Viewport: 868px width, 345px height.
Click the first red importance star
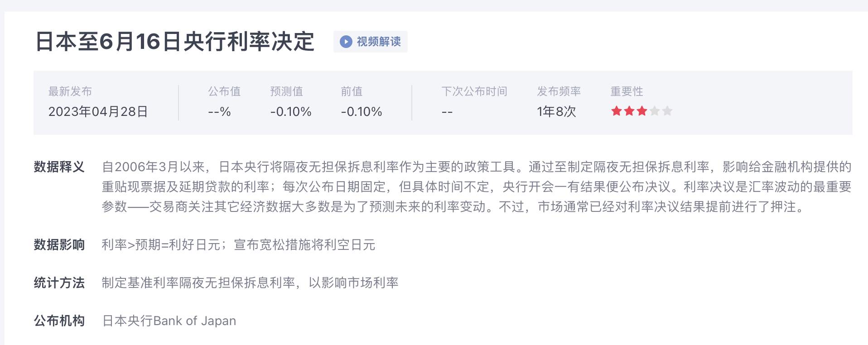tap(617, 111)
